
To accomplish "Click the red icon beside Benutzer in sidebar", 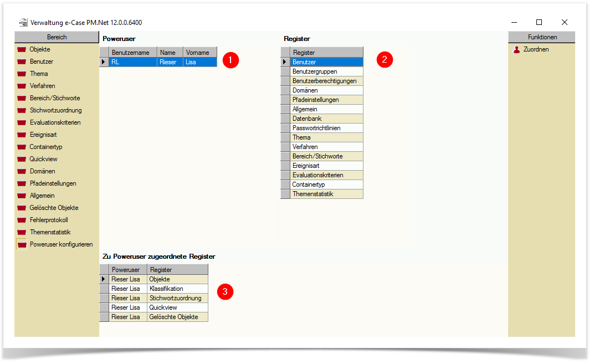I will [x=22, y=61].
